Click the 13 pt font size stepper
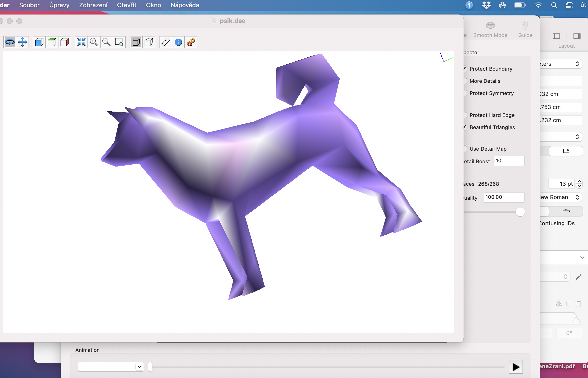This screenshot has height=378, width=588. click(x=579, y=184)
